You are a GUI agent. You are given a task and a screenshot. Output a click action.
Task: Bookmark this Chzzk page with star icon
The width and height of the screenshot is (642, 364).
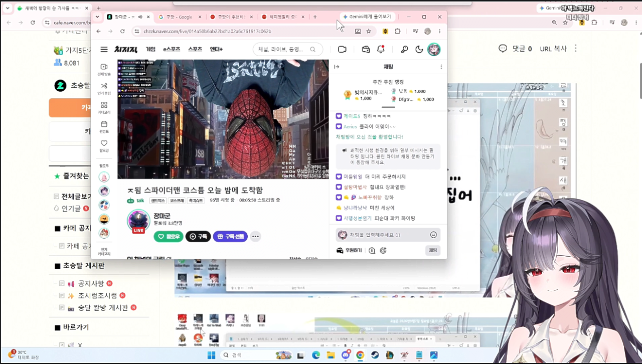(369, 31)
